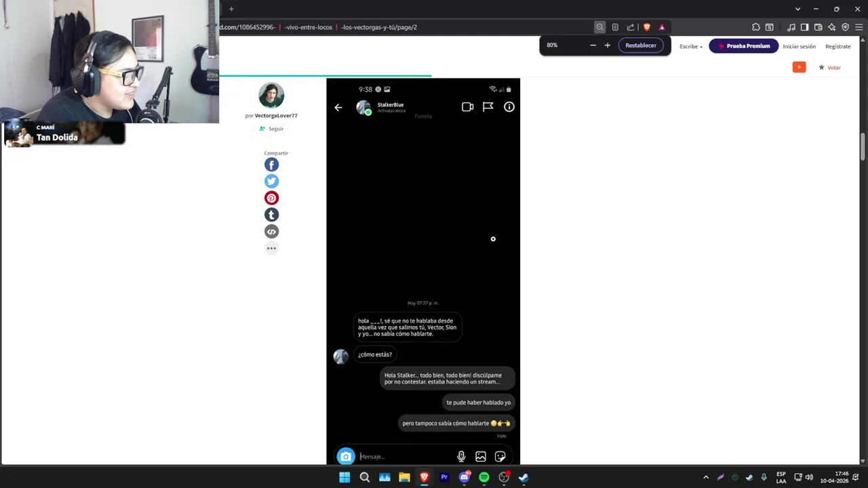The image size is (868, 488).
Task: Open Brave Rewards triangle icon
Action: (x=662, y=27)
